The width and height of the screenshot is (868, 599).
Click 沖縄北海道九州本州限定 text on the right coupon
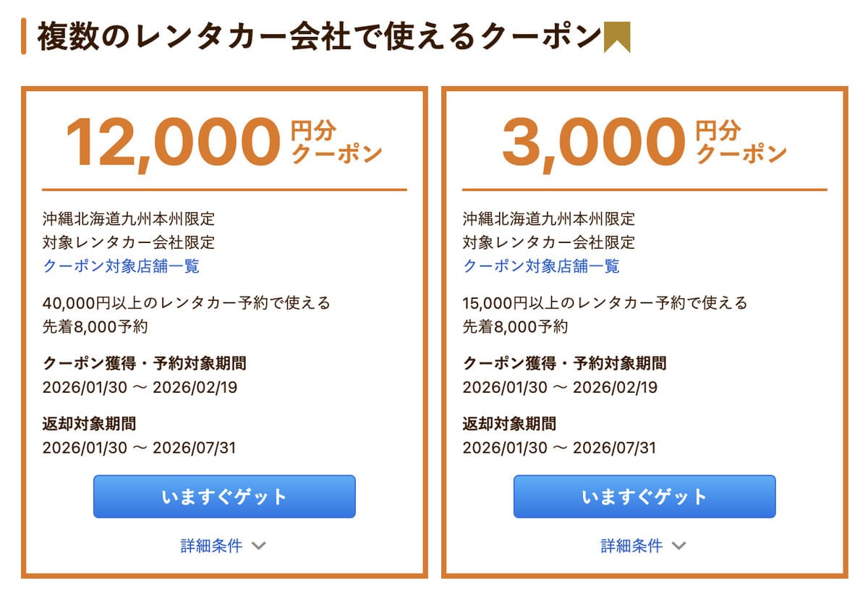tap(551, 218)
